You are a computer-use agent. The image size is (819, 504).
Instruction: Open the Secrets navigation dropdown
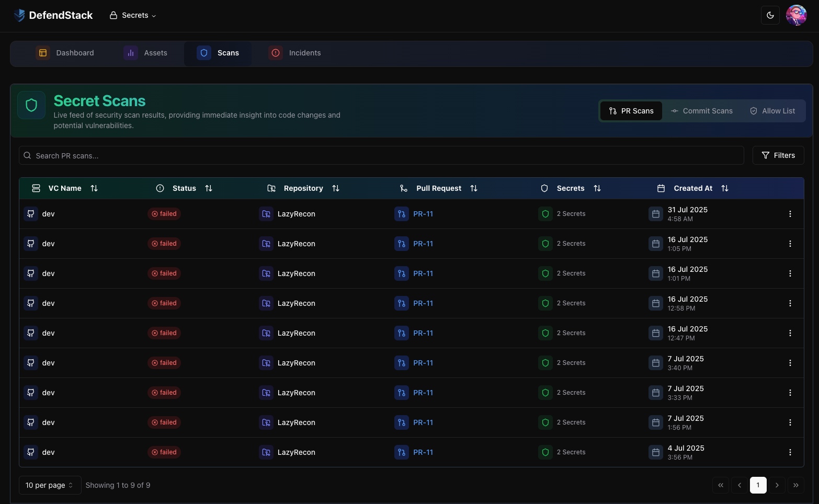(x=132, y=15)
